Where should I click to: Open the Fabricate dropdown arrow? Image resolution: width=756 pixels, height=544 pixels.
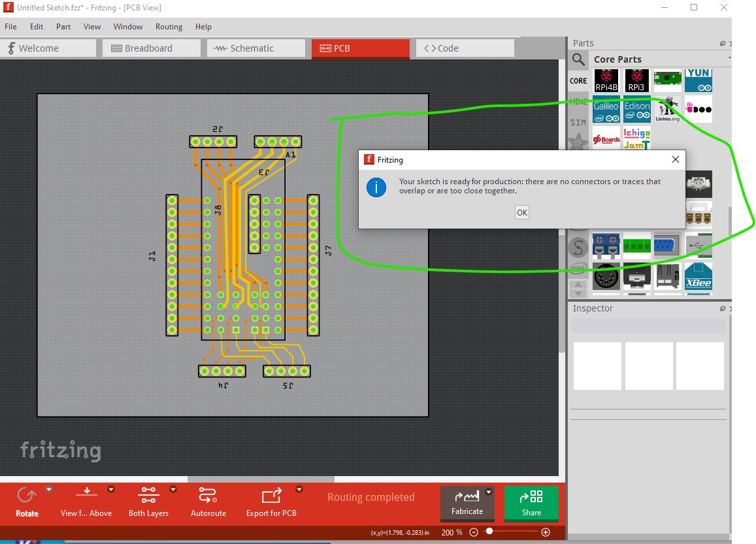pyautogui.click(x=488, y=492)
